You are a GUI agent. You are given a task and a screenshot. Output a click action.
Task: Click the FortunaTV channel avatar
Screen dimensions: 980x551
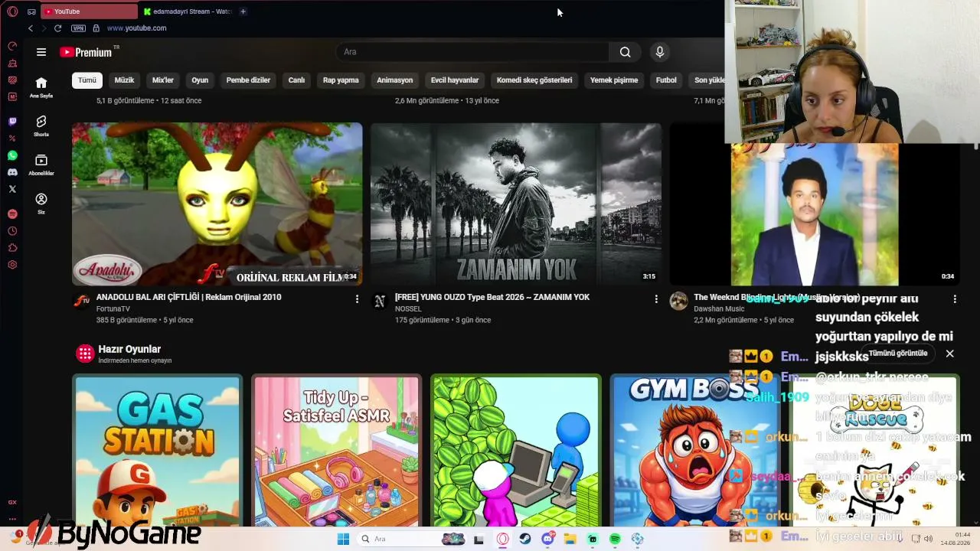pos(81,301)
